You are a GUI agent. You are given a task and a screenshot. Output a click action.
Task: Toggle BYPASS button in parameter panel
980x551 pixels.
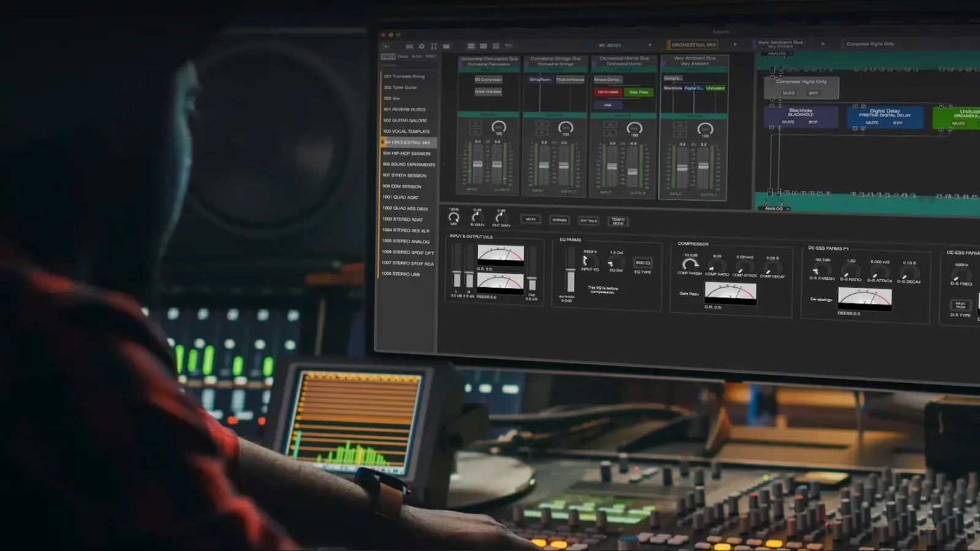(x=559, y=220)
